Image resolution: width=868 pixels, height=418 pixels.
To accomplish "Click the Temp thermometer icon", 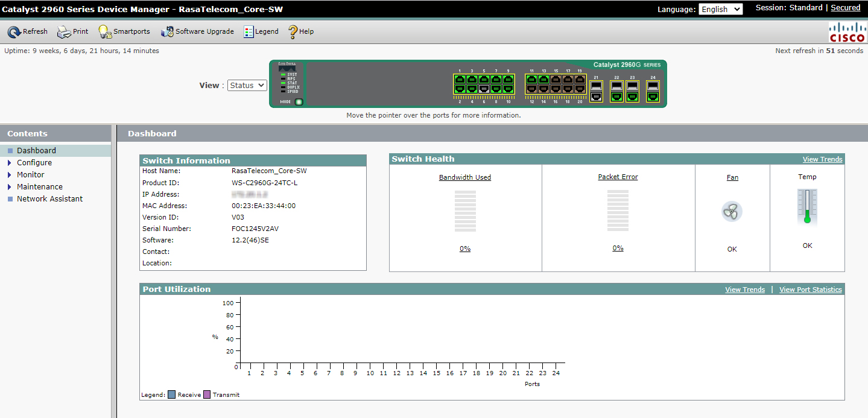I will pos(807,207).
